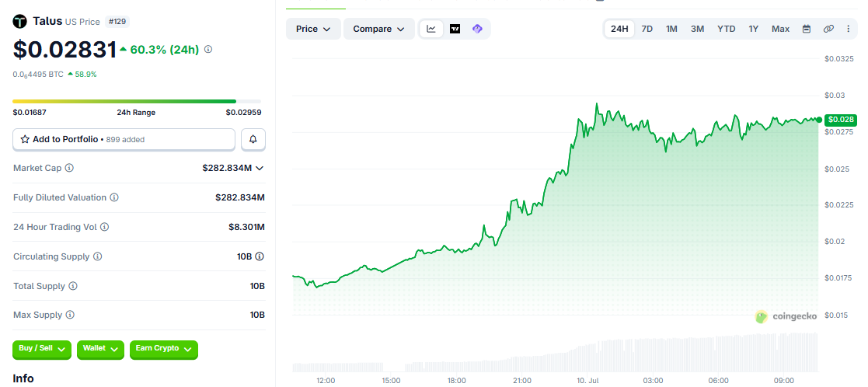Click the 24h Range progress bar
This screenshot has height=387, width=868.
tap(137, 101)
